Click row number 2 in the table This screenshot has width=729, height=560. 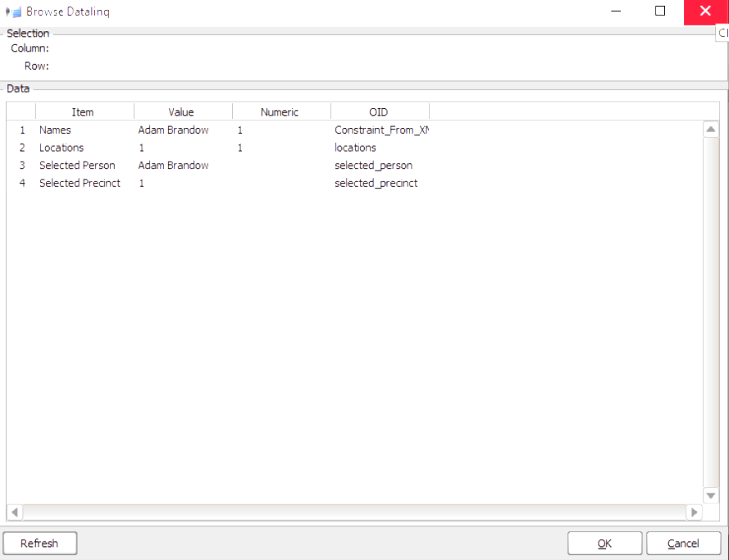(x=22, y=148)
